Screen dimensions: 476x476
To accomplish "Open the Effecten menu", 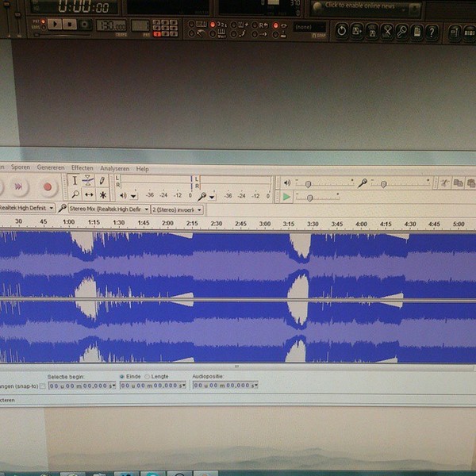I will pos(83,168).
